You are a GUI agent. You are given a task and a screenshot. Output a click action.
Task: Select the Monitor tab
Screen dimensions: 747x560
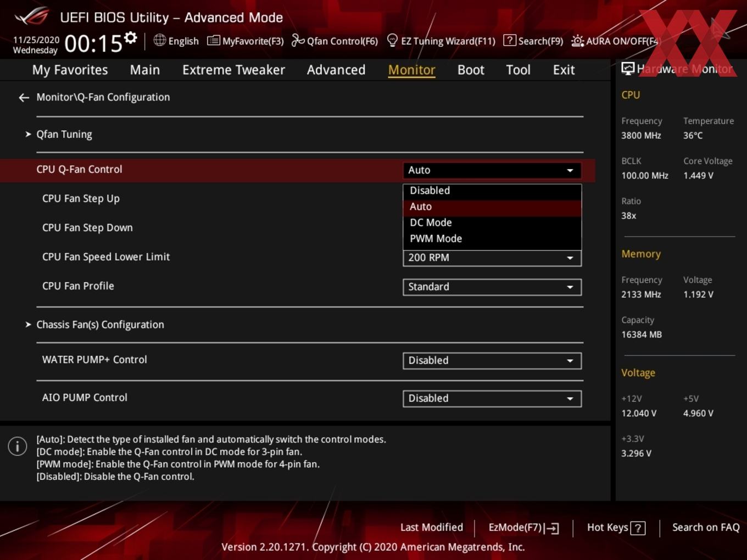[412, 70]
